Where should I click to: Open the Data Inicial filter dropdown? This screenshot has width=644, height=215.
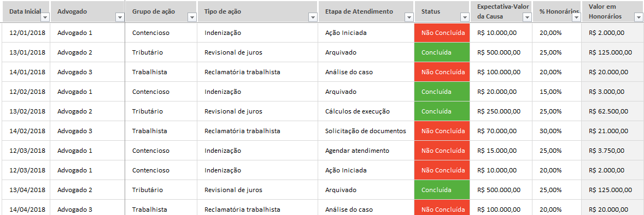pos(45,17)
